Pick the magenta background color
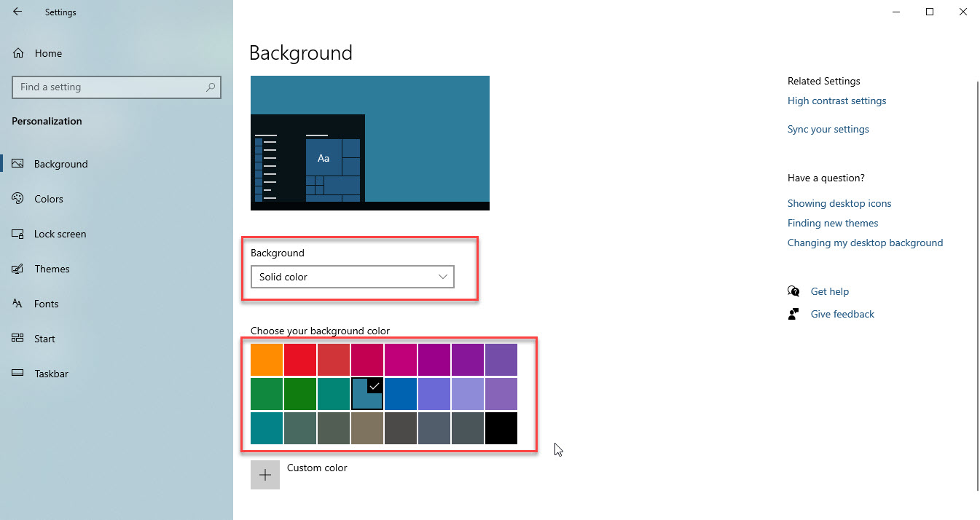 pyautogui.click(x=401, y=360)
